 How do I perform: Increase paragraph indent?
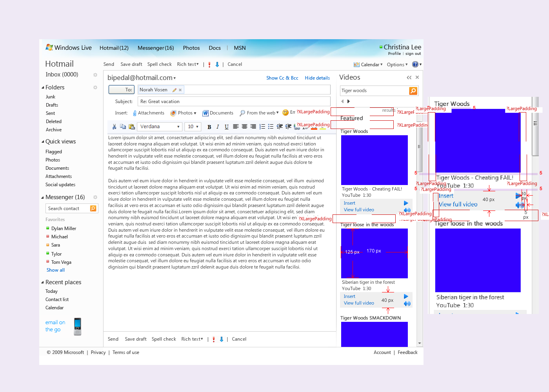[288, 127]
